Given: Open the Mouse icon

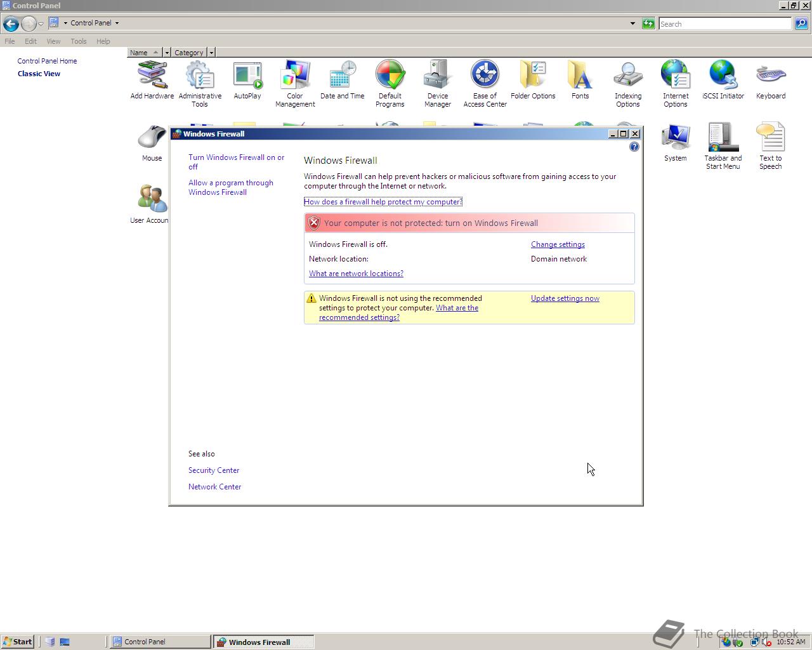Looking at the screenshot, I should click(x=152, y=142).
